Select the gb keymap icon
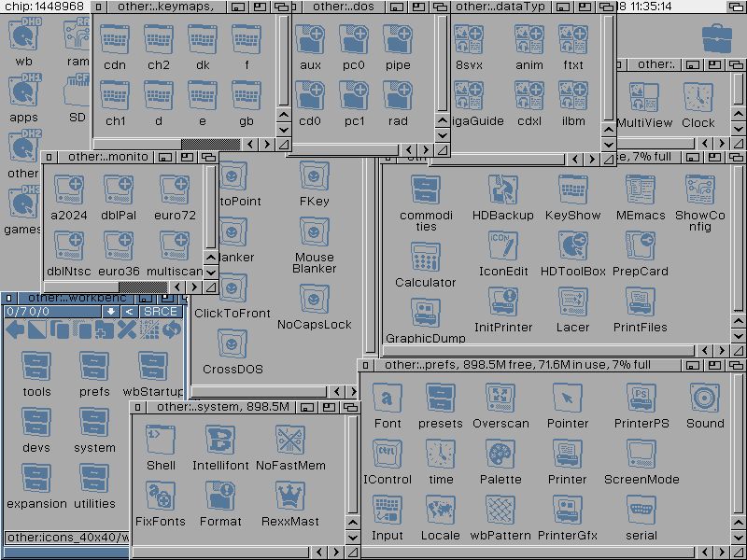The height and width of the screenshot is (560, 747). click(x=247, y=96)
